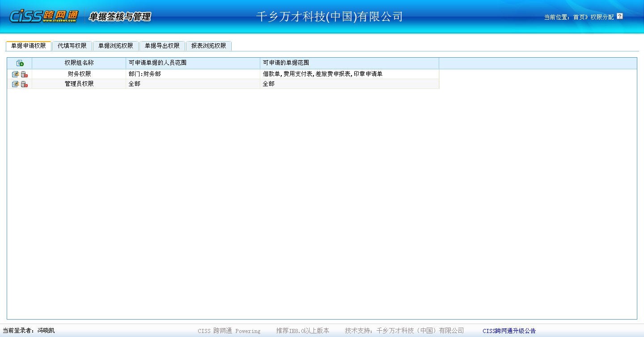Screen dimensions: 644x337
Task: Select the 管理员权限 row name cell
Action: pos(79,84)
